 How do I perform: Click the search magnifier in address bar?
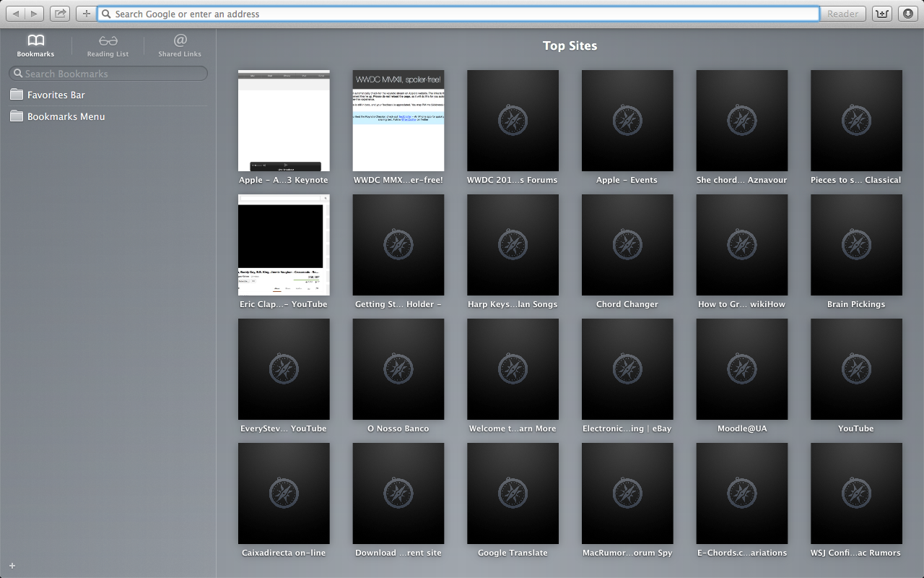107,14
